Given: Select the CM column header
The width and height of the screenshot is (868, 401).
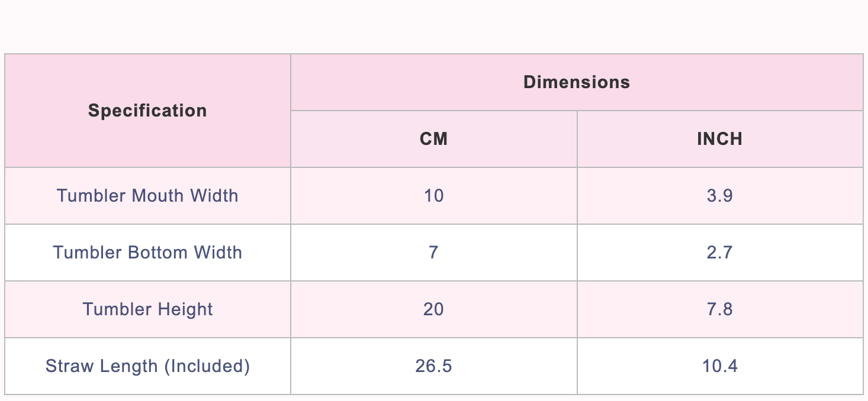Looking at the screenshot, I should click(434, 139).
